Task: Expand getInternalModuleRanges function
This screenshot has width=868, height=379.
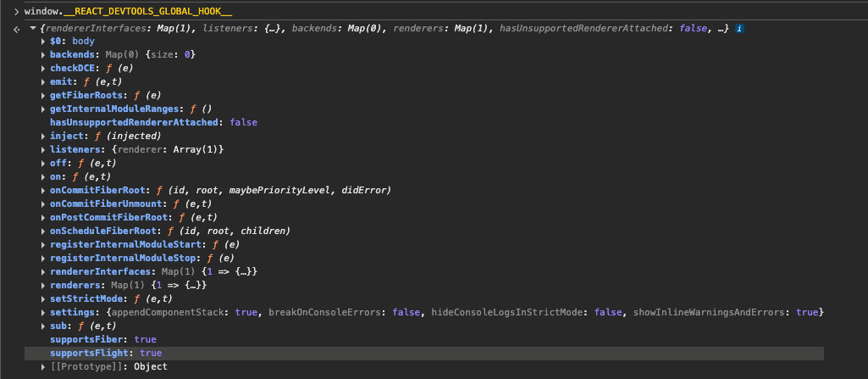Action: [43, 109]
